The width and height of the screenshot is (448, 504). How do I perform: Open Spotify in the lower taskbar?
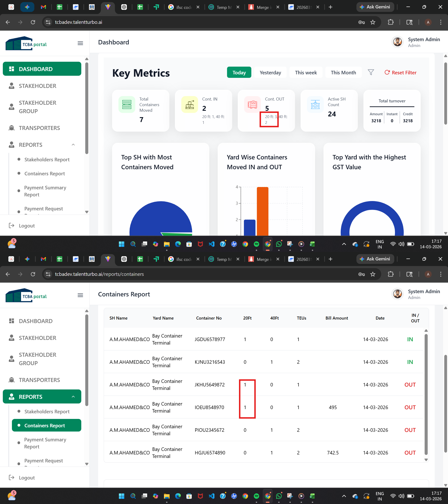click(x=256, y=496)
